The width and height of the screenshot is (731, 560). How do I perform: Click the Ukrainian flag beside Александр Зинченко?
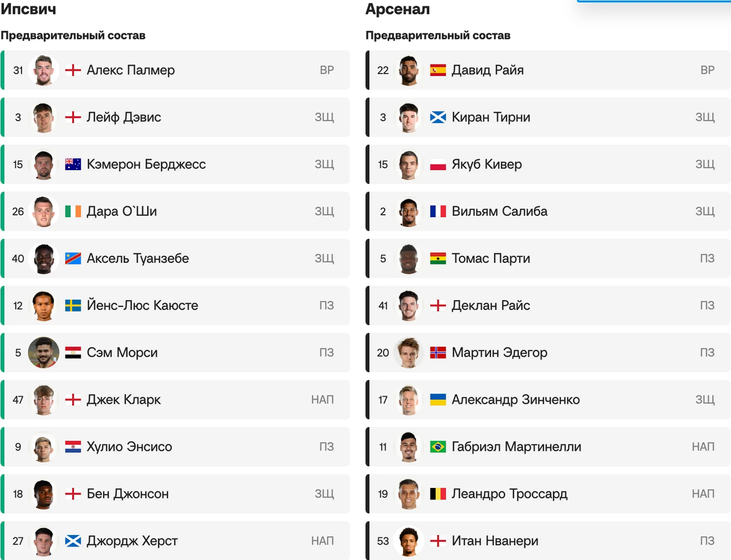pyautogui.click(x=438, y=399)
